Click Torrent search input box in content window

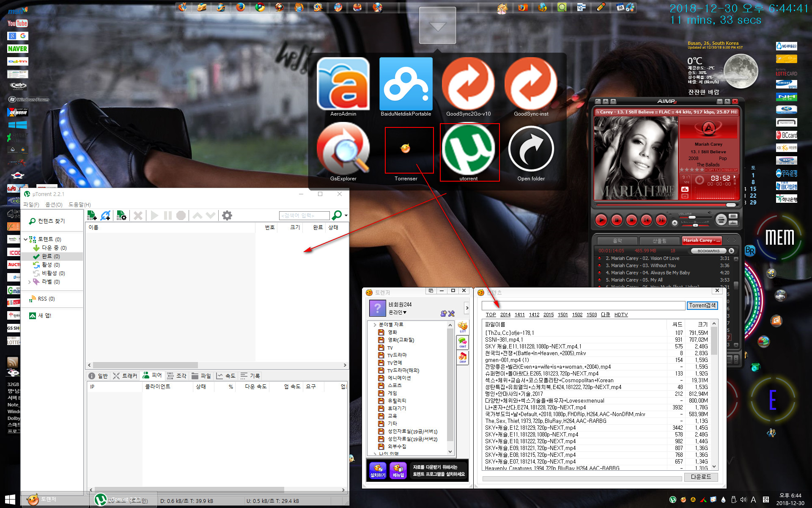point(583,305)
